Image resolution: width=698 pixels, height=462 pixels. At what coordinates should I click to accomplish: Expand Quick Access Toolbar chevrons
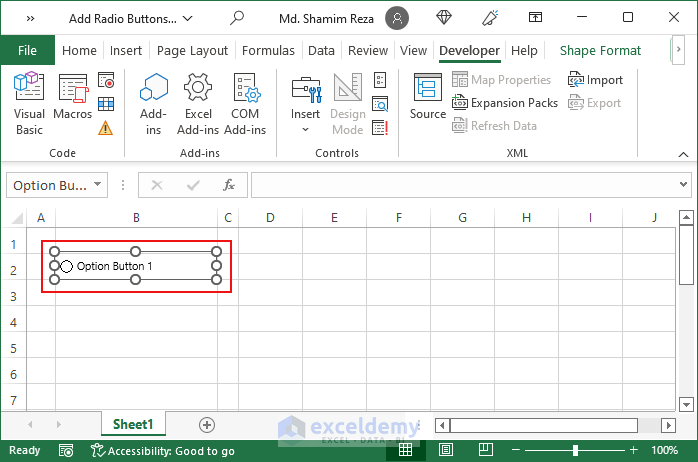[x=30, y=18]
